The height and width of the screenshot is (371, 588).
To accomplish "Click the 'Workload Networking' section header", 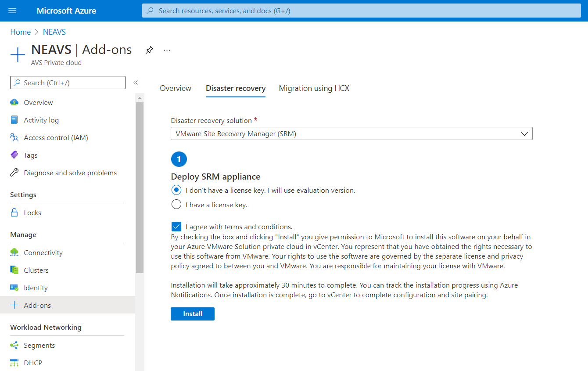I will click(46, 327).
